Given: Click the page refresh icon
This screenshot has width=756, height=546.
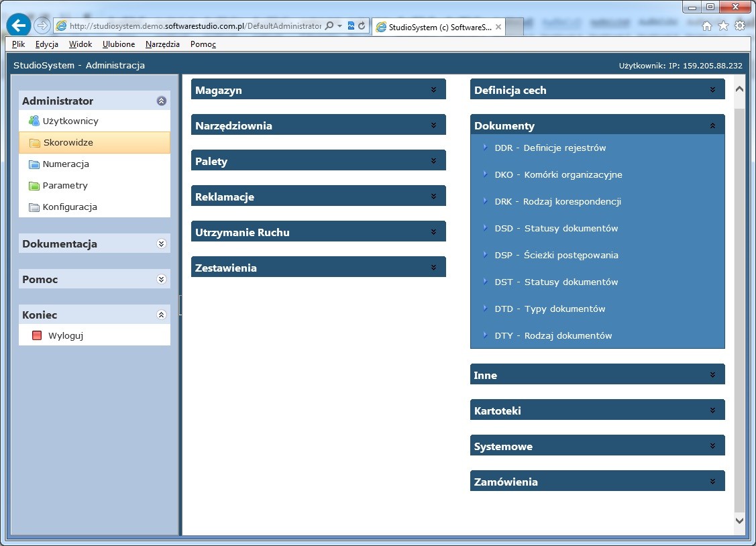Looking at the screenshot, I should click(x=362, y=25).
